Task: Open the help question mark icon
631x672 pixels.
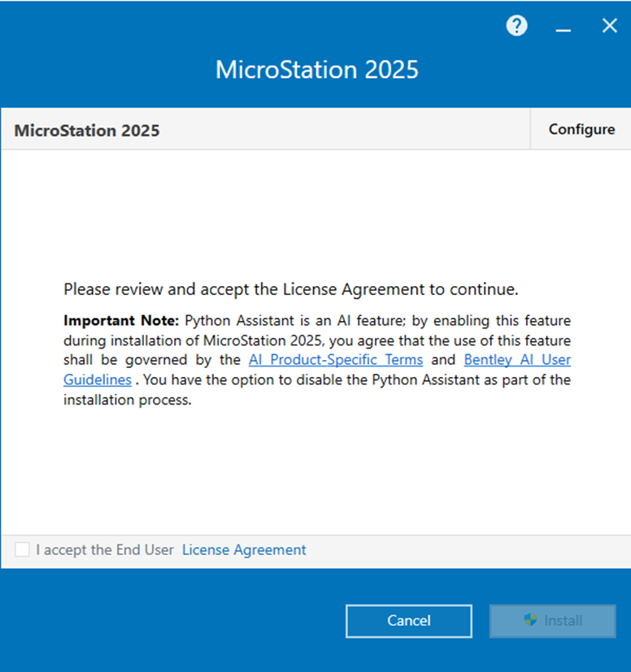Action: pos(516,26)
